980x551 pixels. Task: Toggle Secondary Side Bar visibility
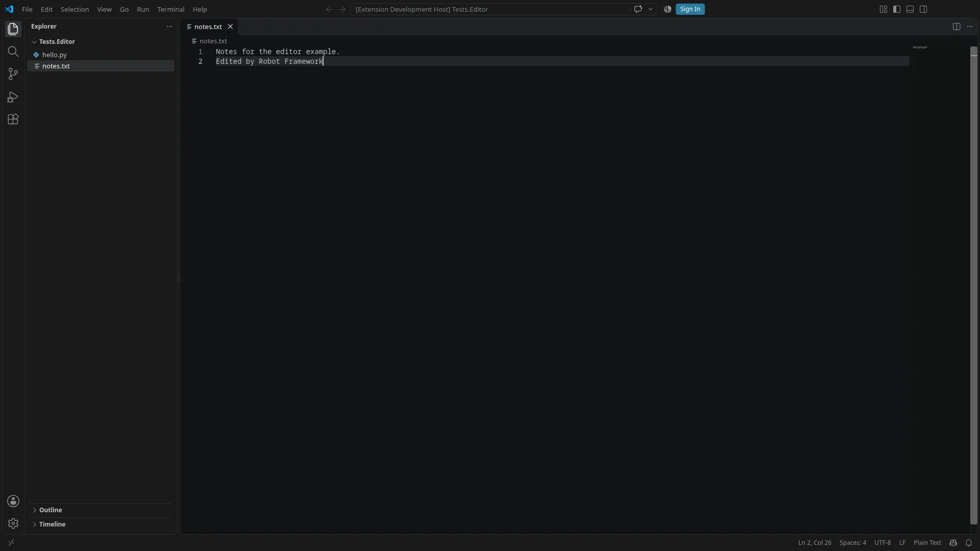pos(923,9)
